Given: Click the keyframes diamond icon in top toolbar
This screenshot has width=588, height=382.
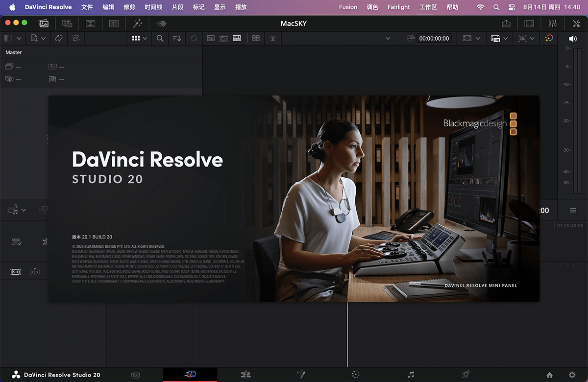Looking at the screenshot, I should [x=161, y=23].
